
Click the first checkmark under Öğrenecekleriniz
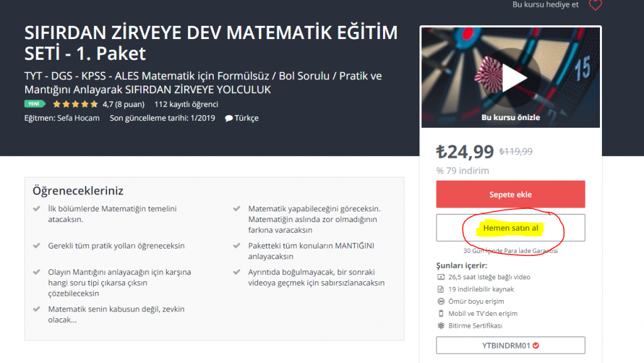coord(36,209)
